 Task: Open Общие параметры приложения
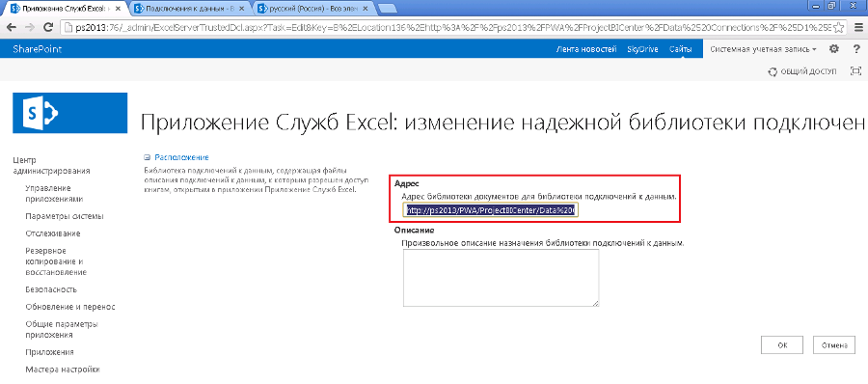pos(62,329)
